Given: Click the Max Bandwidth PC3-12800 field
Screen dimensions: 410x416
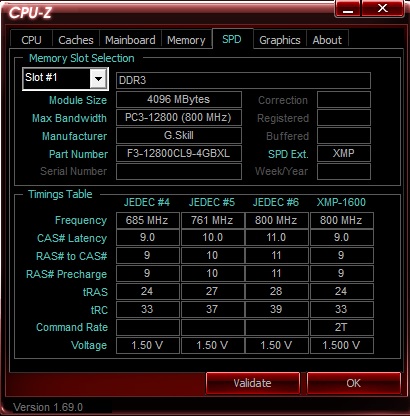Looking at the screenshot, I should 179,117.
